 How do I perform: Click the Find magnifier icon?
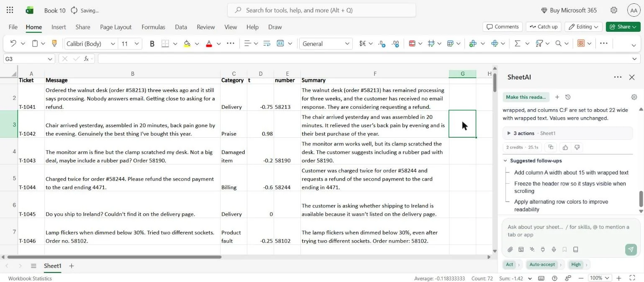[558, 44]
